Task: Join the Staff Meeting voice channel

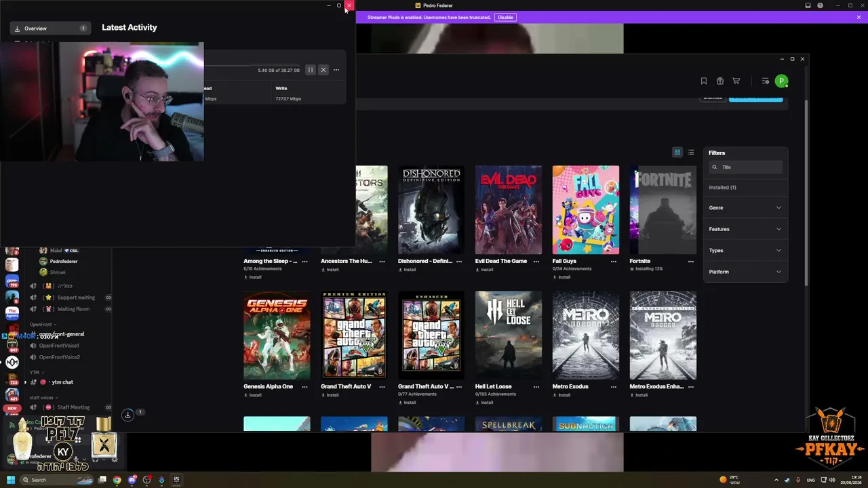Action: click(x=71, y=407)
